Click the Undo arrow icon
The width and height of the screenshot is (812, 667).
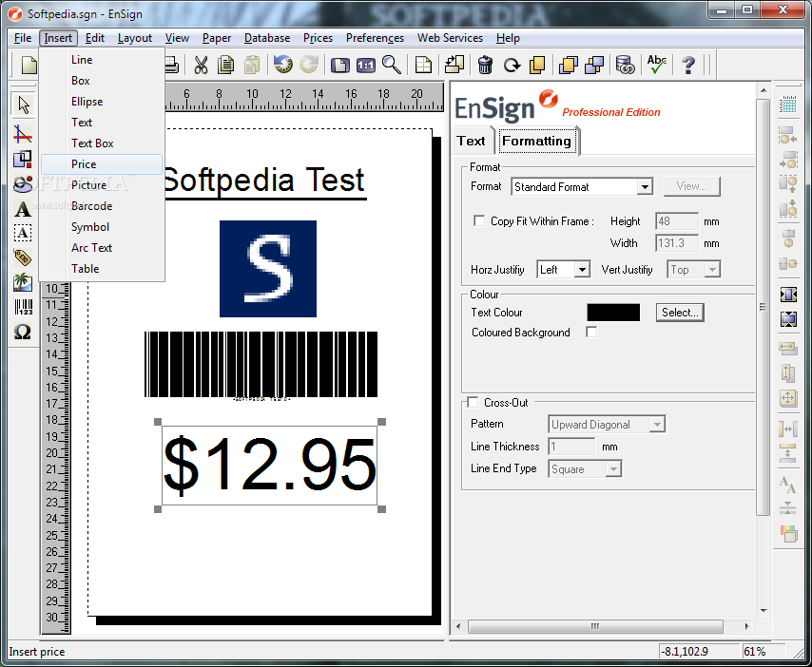point(282,65)
